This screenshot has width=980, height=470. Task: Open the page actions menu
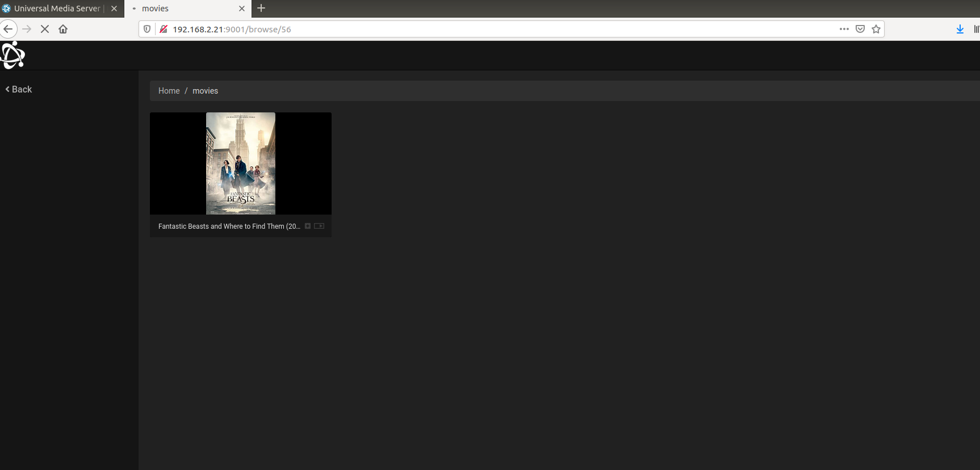pyautogui.click(x=844, y=29)
